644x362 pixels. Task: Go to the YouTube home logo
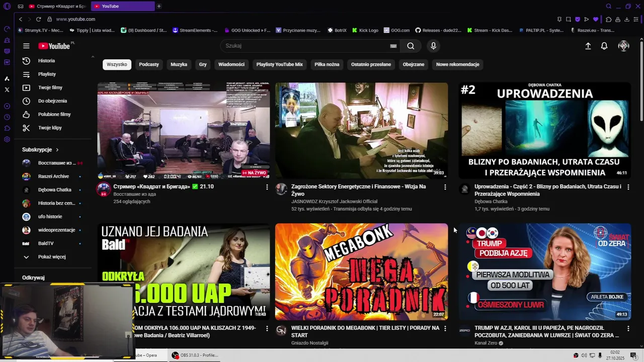tap(54, 46)
